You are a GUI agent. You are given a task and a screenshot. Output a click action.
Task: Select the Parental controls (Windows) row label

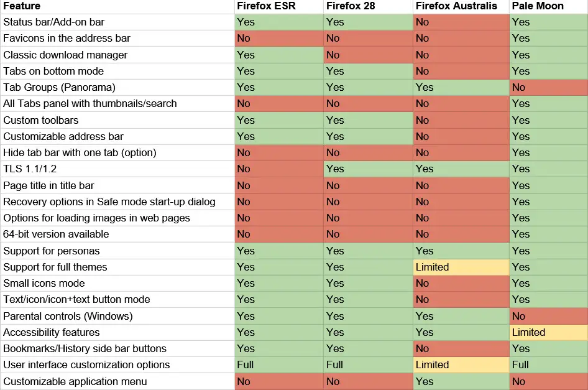pyautogui.click(x=67, y=316)
